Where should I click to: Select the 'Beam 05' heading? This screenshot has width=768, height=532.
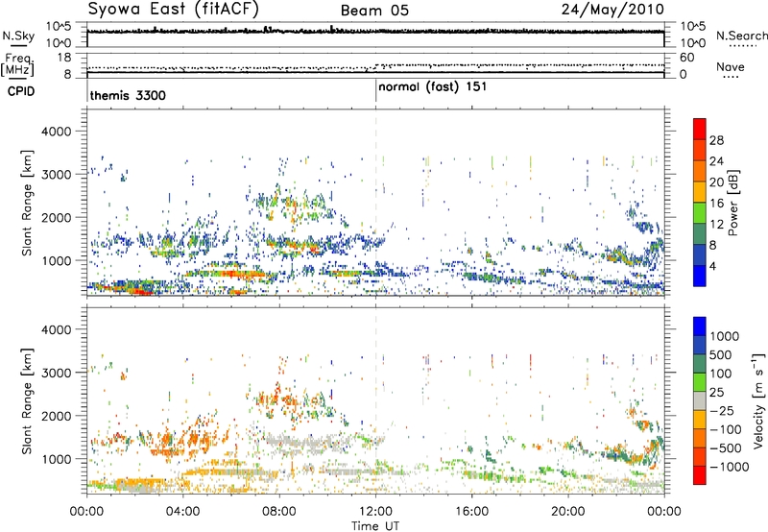(374, 11)
